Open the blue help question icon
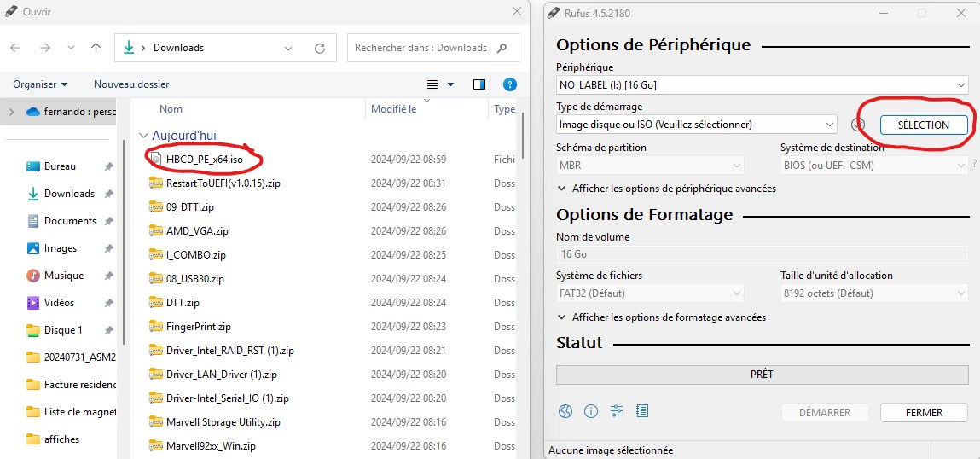Image resolution: width=980 pixels, height=459 pixels. tap(510, 84)
